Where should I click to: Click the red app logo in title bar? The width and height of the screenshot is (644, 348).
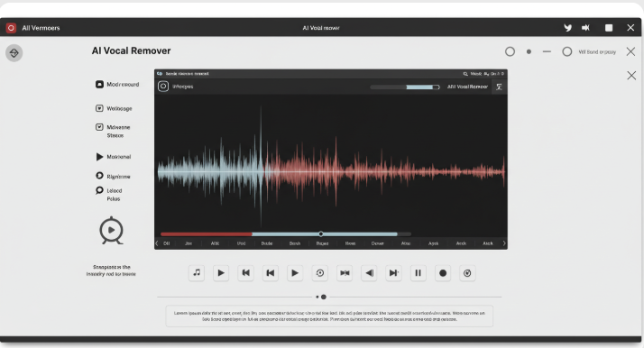pos(11,28)
